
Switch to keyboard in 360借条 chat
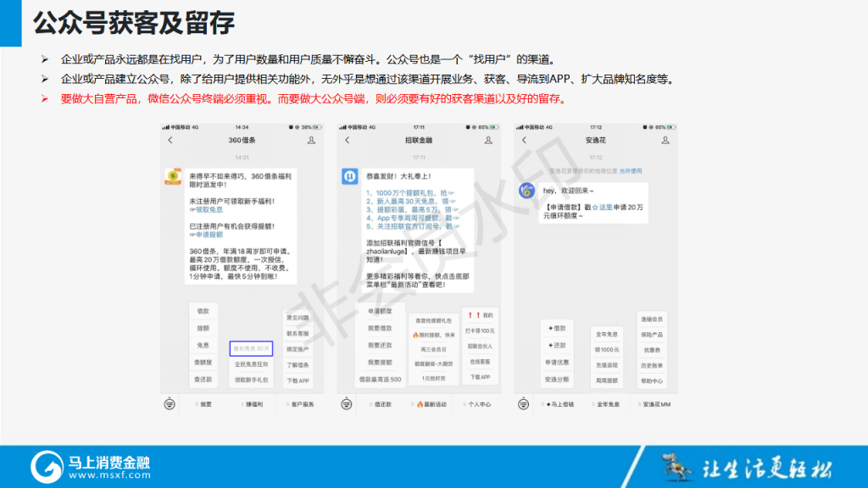[170, 404]
